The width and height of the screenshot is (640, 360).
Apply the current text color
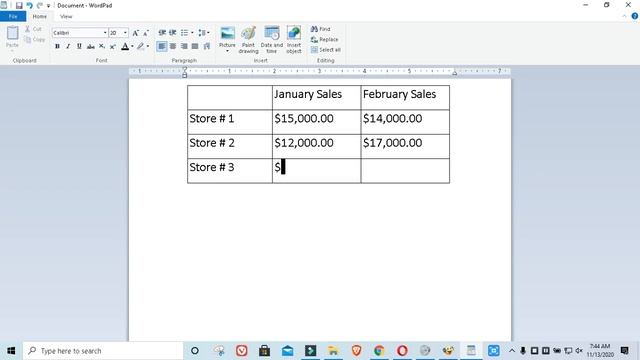[125, 47]
